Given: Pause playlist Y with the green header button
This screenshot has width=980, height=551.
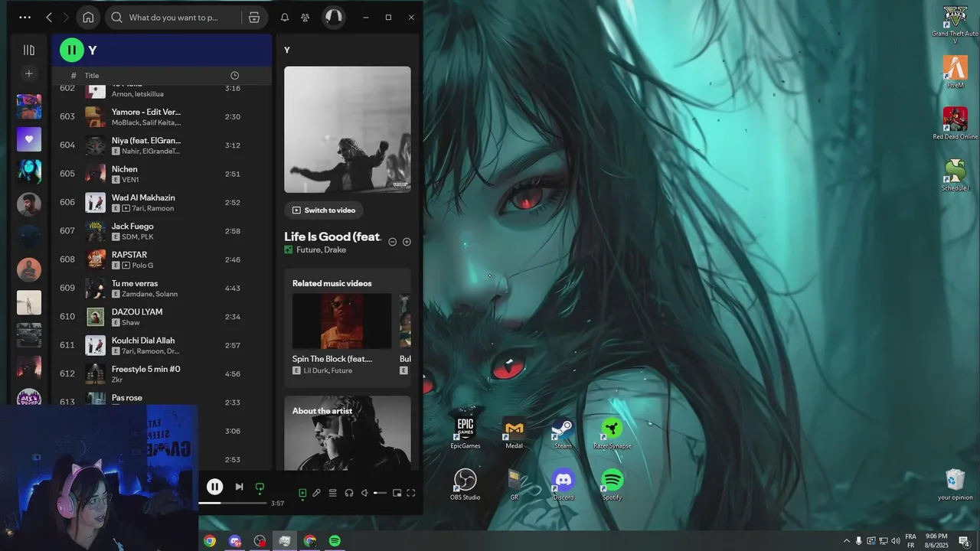Looking at the screenshot, I should click(71, 50).
